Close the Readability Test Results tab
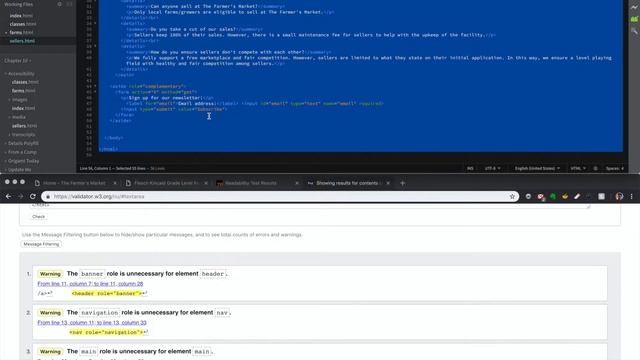The height and width of the screenshot is (360, 640). point(297,183)
